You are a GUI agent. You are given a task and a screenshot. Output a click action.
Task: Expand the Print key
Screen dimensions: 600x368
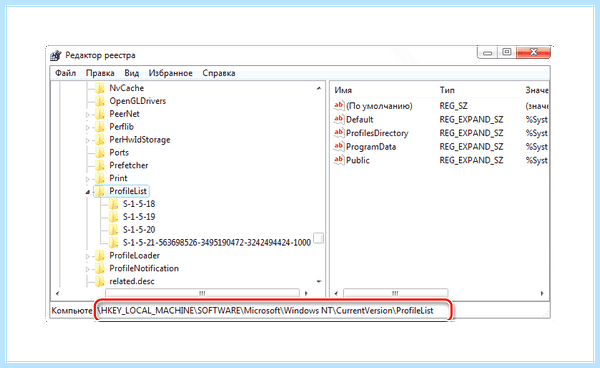[x=88, y=179]
